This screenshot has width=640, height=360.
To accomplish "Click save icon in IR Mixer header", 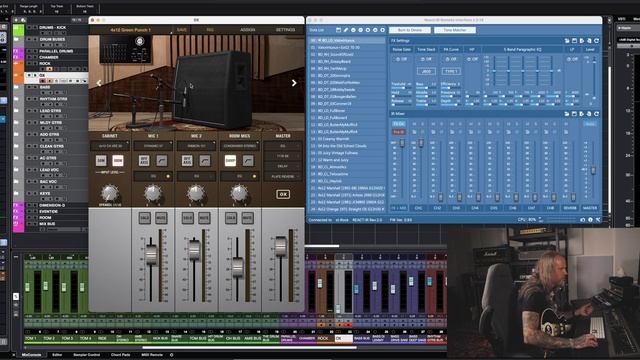I will [574, 114].
